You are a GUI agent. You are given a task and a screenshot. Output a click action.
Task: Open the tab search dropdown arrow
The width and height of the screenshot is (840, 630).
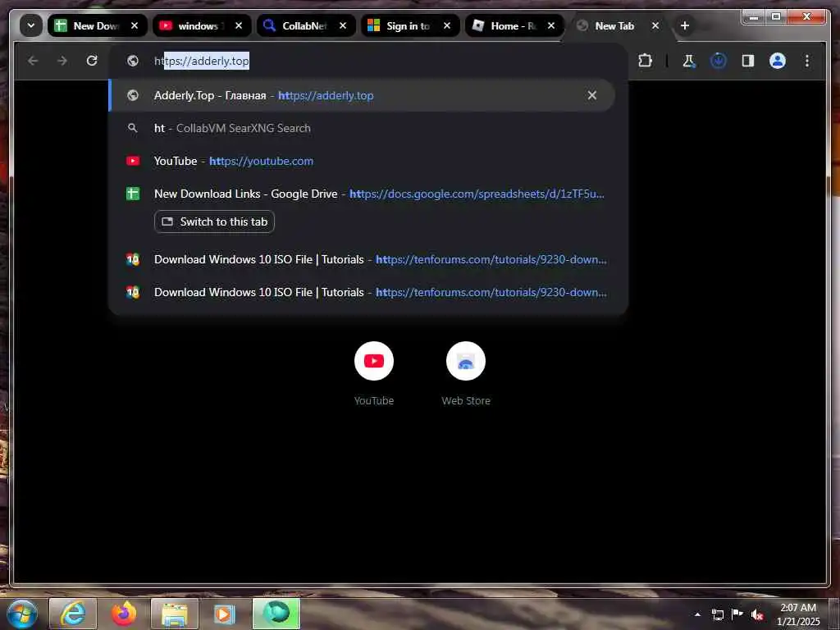31,25
